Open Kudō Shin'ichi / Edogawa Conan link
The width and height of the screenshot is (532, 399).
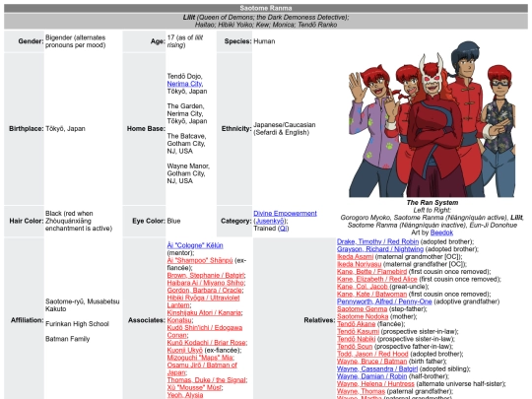[x=205, y=331]
